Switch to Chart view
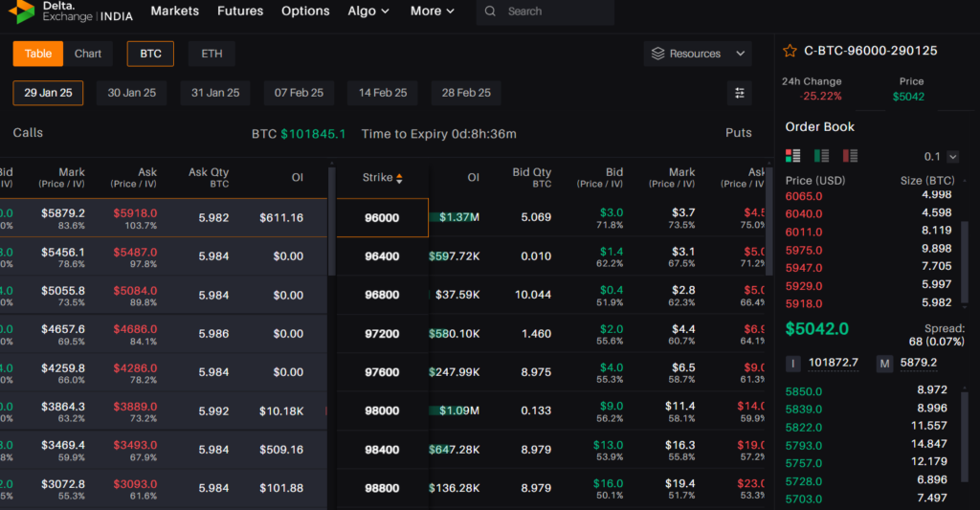Screen dimensions: 980x510 click(x=87, y=54)
